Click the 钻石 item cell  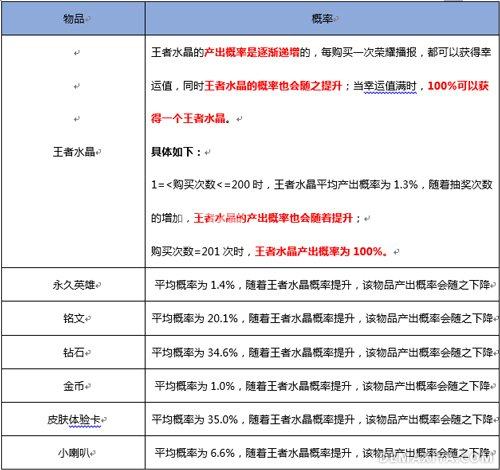click(73, 352)
